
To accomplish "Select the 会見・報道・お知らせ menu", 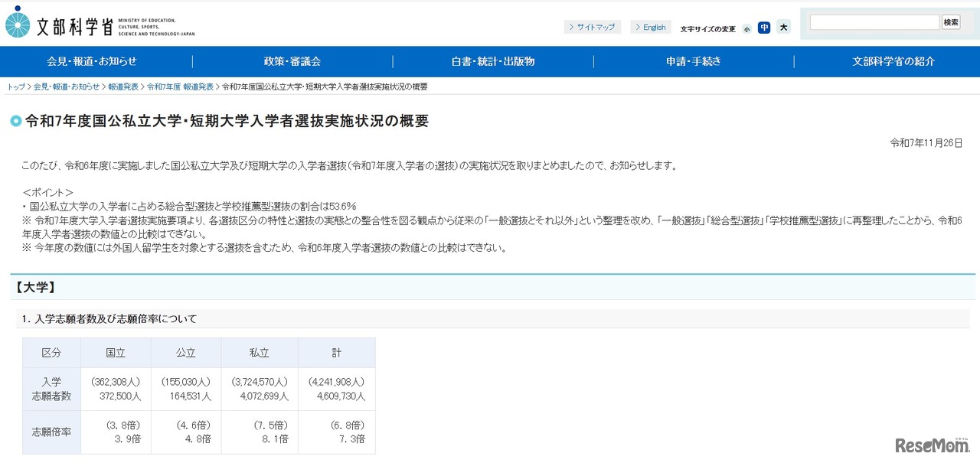I will point(93,61).
